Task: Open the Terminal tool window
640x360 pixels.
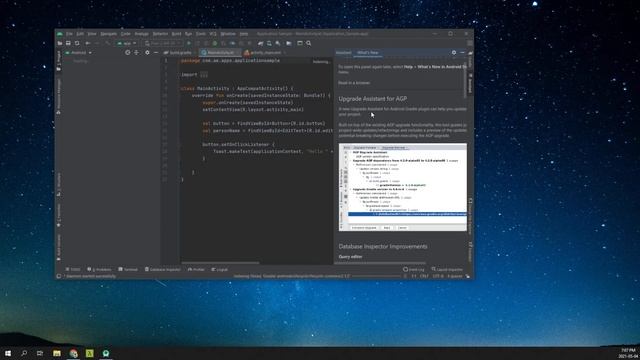Action: click(x=128, y=269)
